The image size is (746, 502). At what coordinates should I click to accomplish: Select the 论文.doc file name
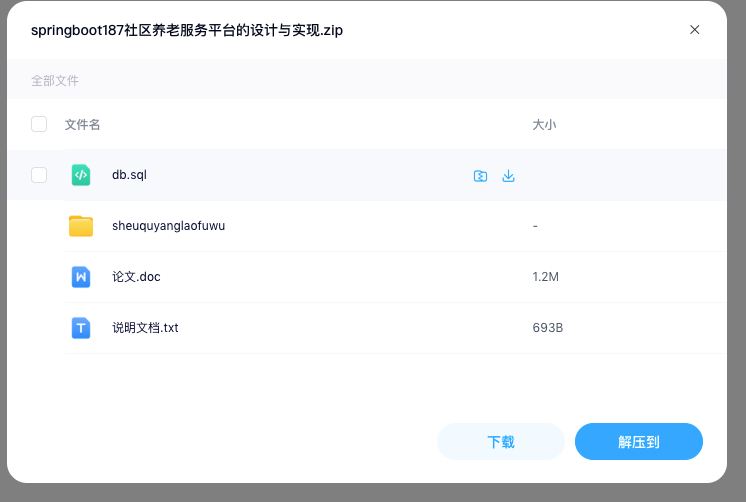coord(137,276)
